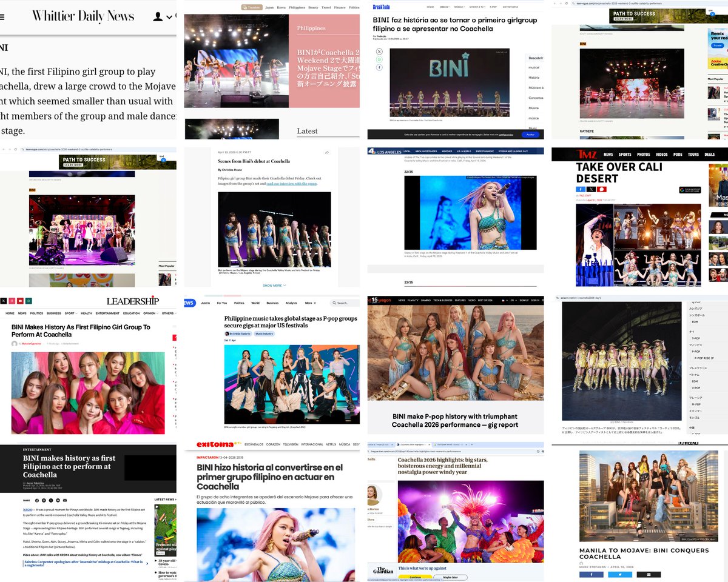Open NETFLIX in Exitoina navigation
Screen dimensions: 728x582
[x=331, y=444]
